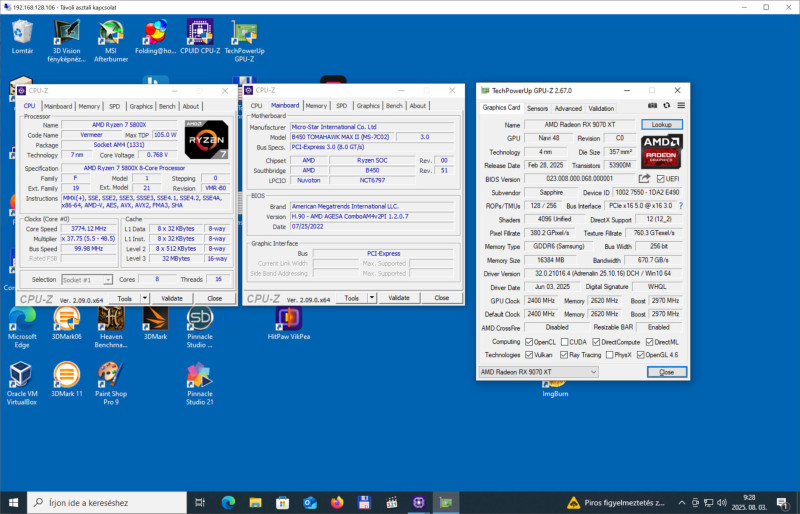Screen dimensions: 800x514
Task: Open TechPowerUp GPU-Z desktop shortcut
Action: 244,41
